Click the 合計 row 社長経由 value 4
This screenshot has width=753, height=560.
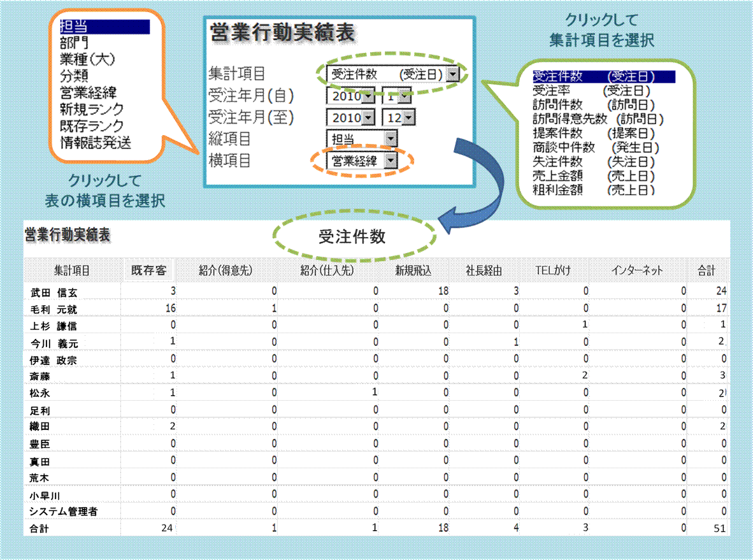[516, 528]
